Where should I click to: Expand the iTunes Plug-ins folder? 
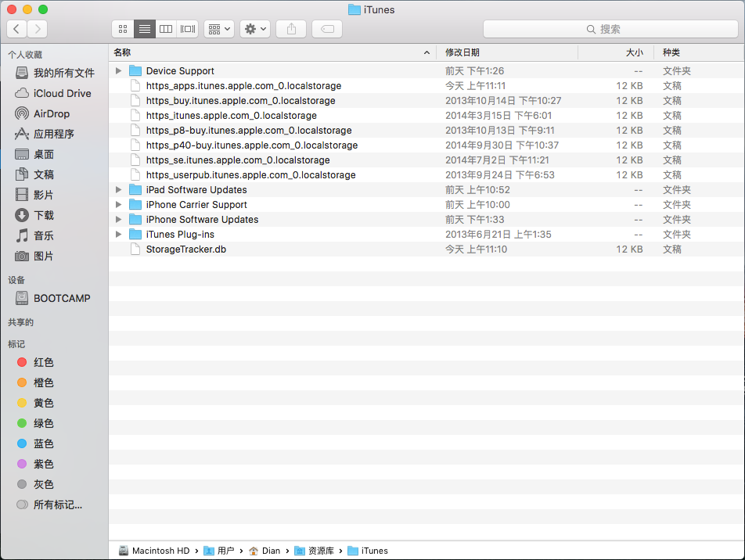[118, 235]
